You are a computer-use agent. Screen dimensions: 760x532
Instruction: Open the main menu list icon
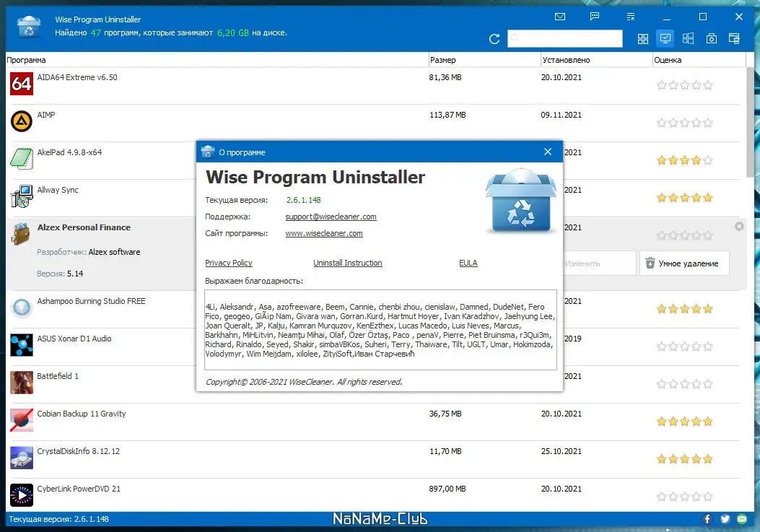(x=629, y=16)
